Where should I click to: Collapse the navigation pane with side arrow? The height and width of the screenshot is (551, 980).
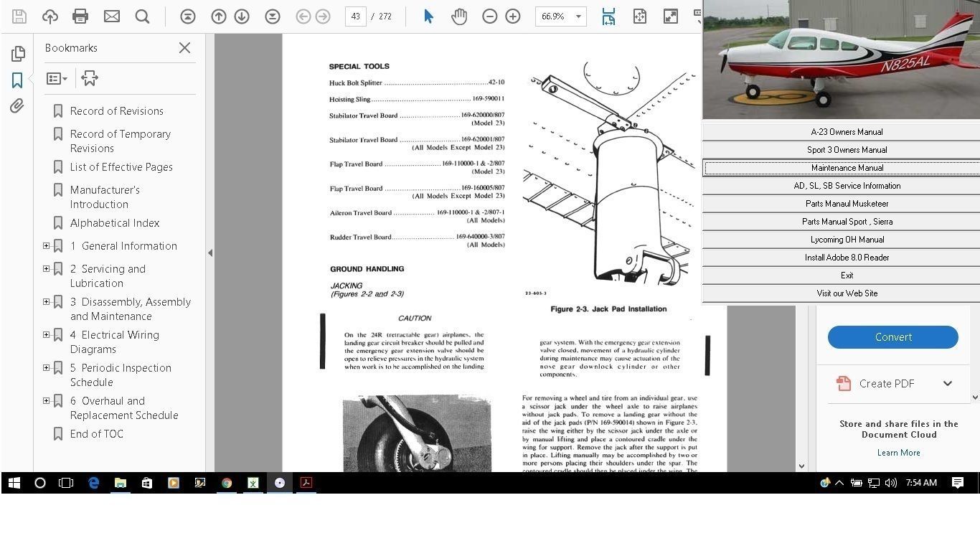(x=209, y=253)
